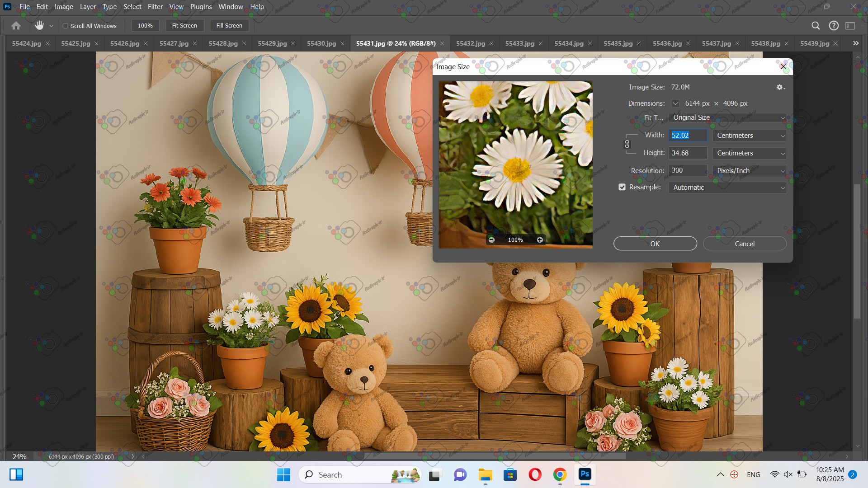Open Image Size dialog gear settings
868x488 pixels.
point(780,87)
